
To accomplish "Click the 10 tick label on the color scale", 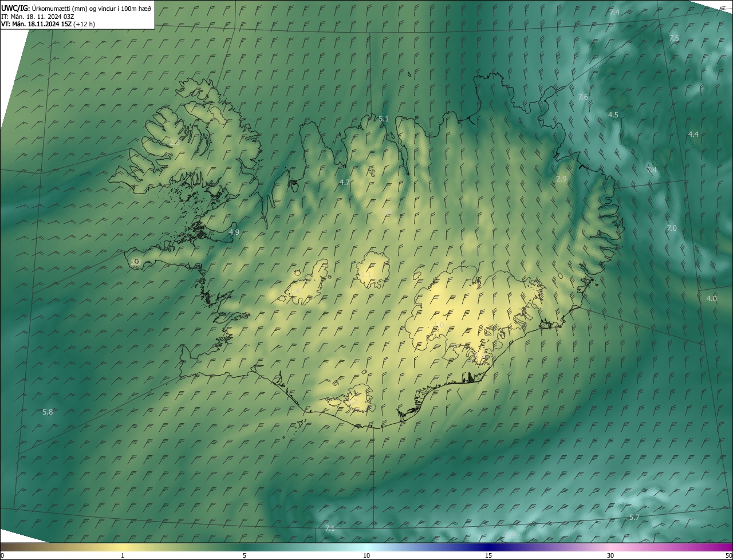I will click(x=366, y=555).
